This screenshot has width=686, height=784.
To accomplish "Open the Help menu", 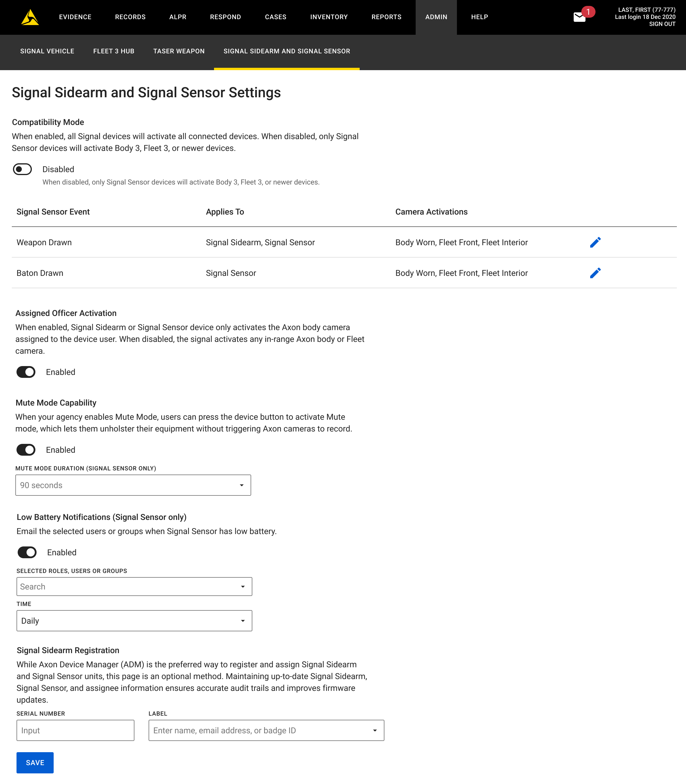I will [x=479, y=17].
